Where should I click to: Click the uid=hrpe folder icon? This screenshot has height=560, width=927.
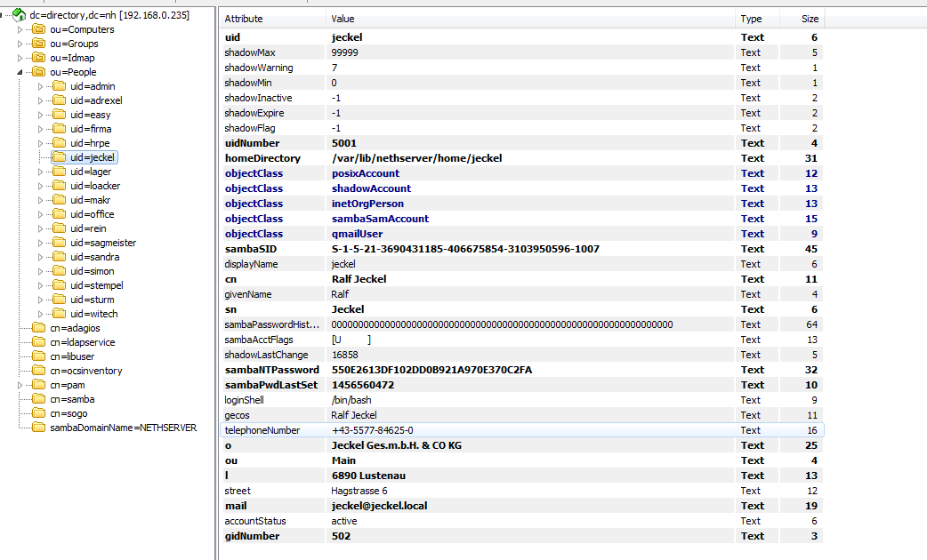59,142
